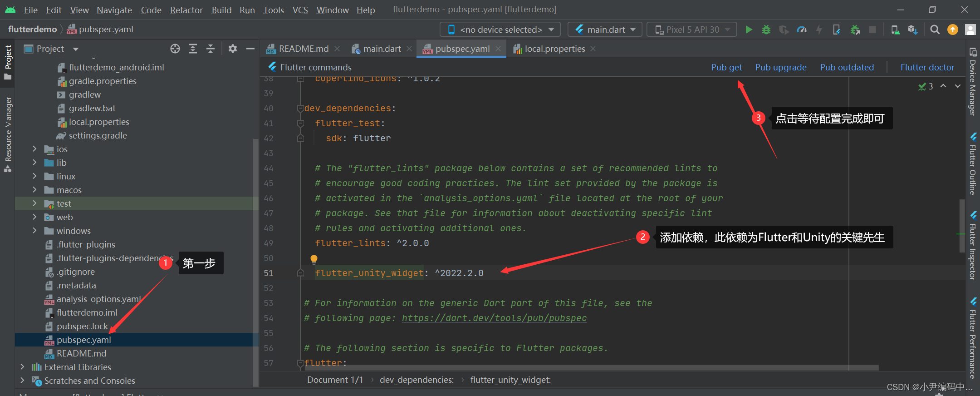980x396 pixels.
Task: Close the pubspec.yaml editor tab
Action: pyautogui.click(x=498, y=49)
